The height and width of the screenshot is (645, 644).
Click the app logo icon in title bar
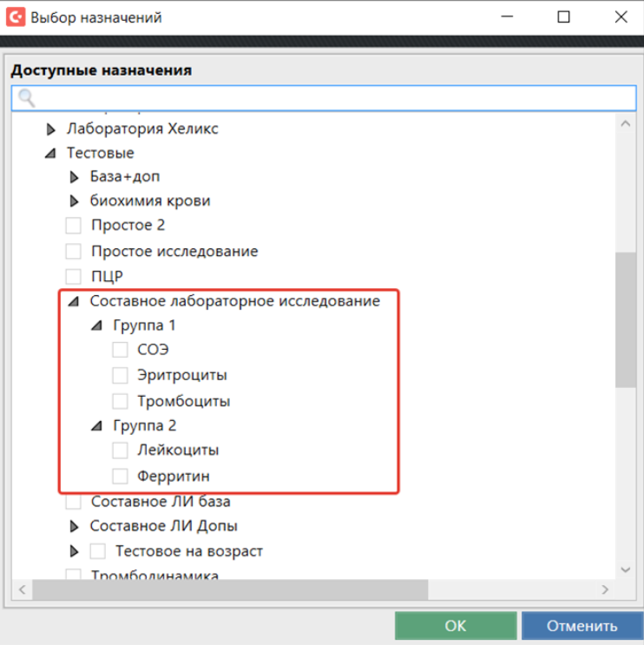click(16, 16)
